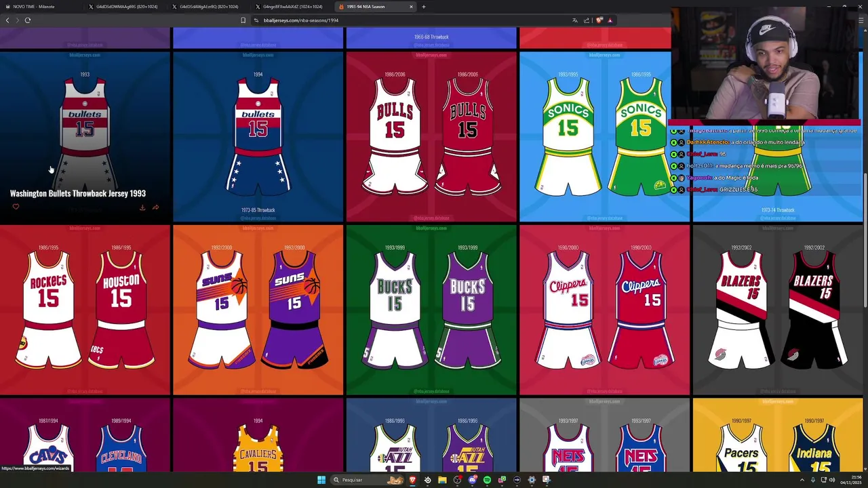The height and width of the screenshot is (488, 868).
Task: Click the Washington Bullets Throwback Jersey 1993 title
Action: [78, 193]
